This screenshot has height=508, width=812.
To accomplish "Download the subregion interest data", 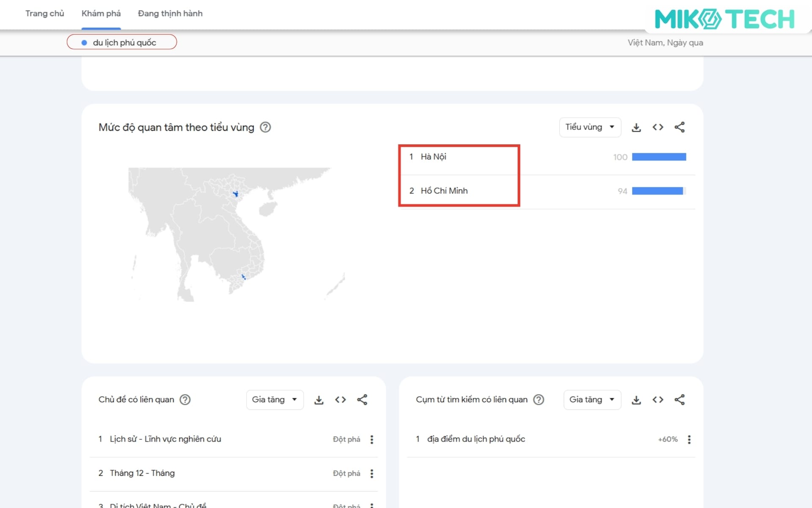I will (x=636, y=127).
